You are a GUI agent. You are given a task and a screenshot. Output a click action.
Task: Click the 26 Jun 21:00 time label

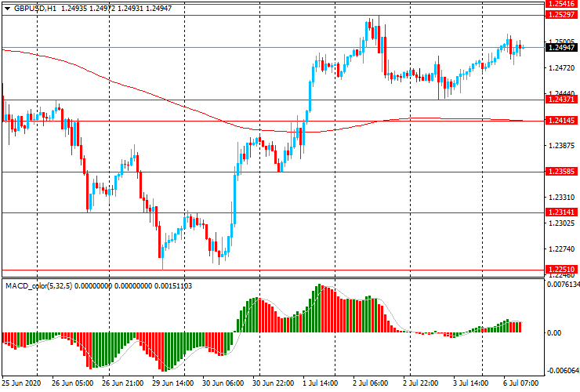(123, 383)
